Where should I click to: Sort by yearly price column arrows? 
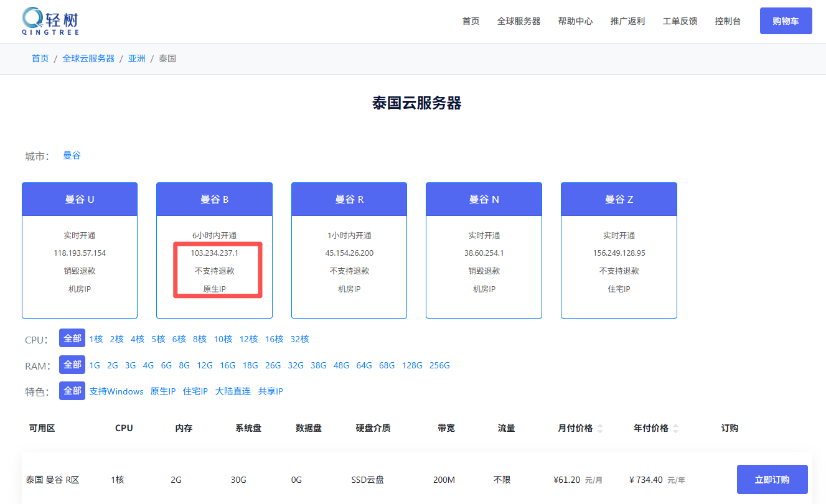click(676, 428)
